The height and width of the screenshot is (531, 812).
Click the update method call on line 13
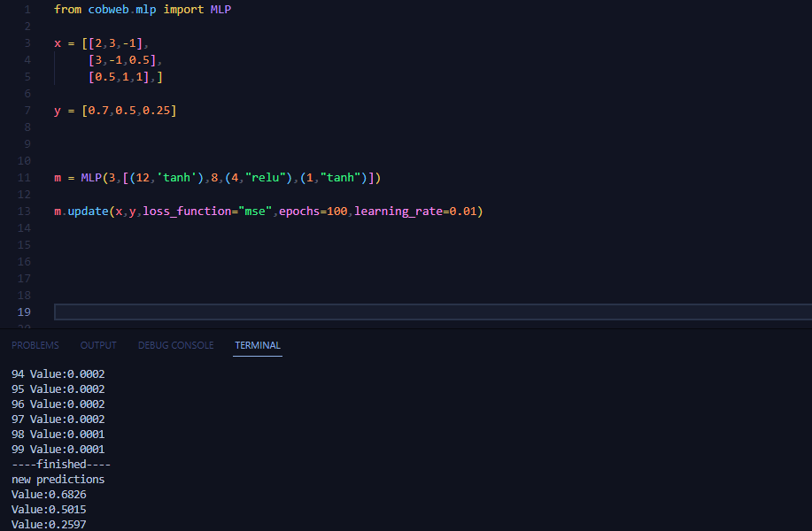point(88,212)
